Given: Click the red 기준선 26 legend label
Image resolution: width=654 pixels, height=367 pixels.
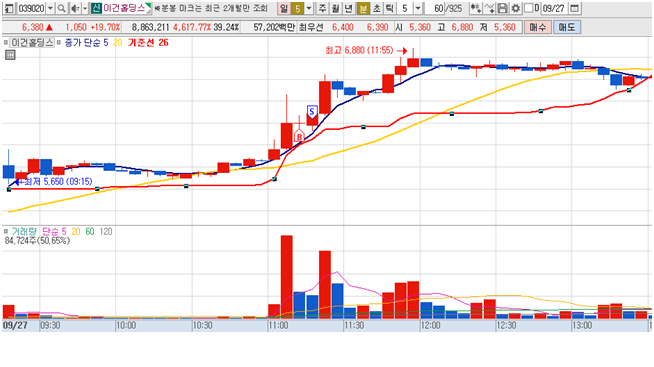Looking at the screenshot, I should [x=148, y=43].
